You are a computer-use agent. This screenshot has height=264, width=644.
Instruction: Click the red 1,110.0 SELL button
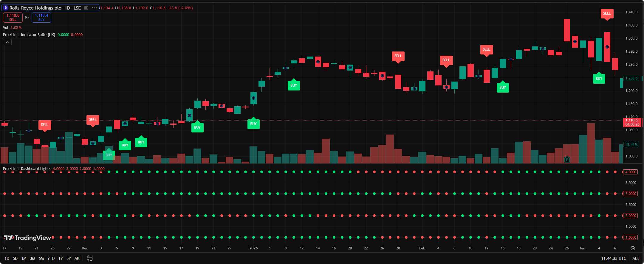click(13, 18)
